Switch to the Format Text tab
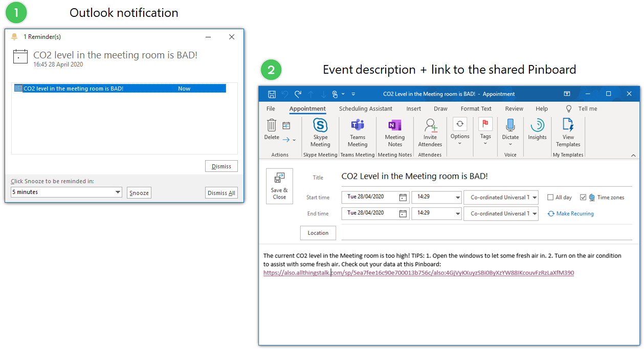The width and height of the screenshot is (644, 349). click(x=476, y=109)
